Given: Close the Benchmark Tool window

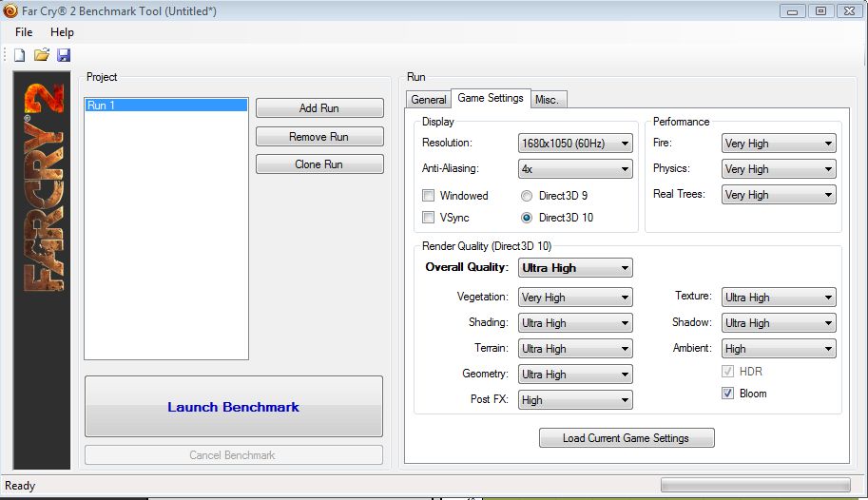Looking at the screenshot, I should tap(850, 11).
